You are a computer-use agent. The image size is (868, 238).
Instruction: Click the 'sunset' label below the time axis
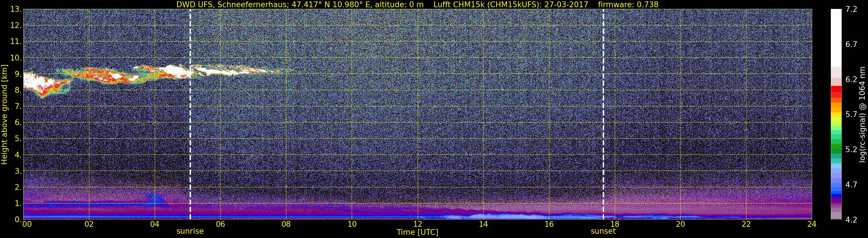pos(603,231)
